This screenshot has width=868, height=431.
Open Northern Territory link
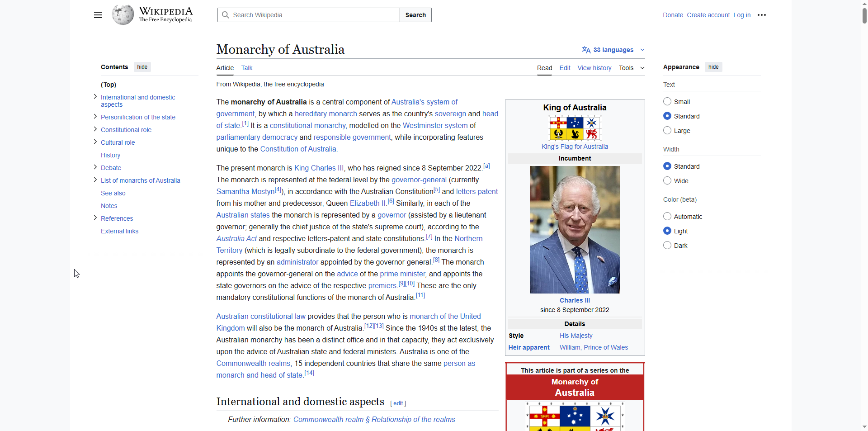[x=468, y=238]
